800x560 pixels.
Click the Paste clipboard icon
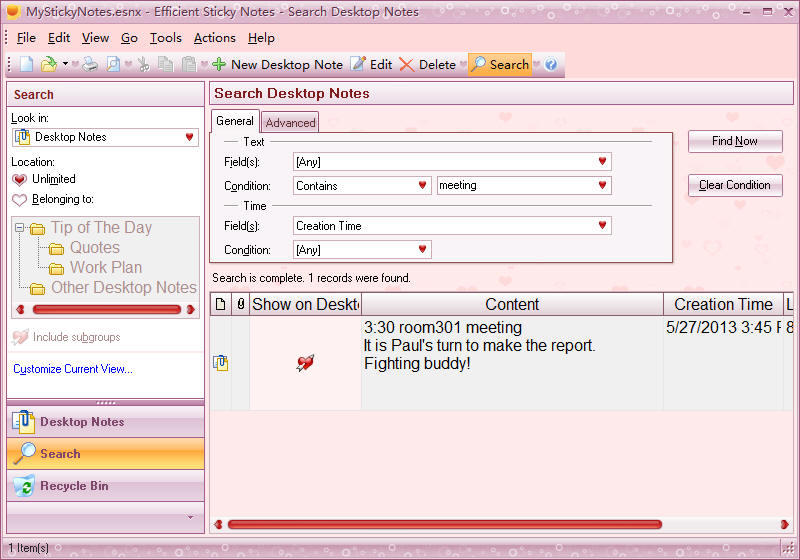coord(189,65)
